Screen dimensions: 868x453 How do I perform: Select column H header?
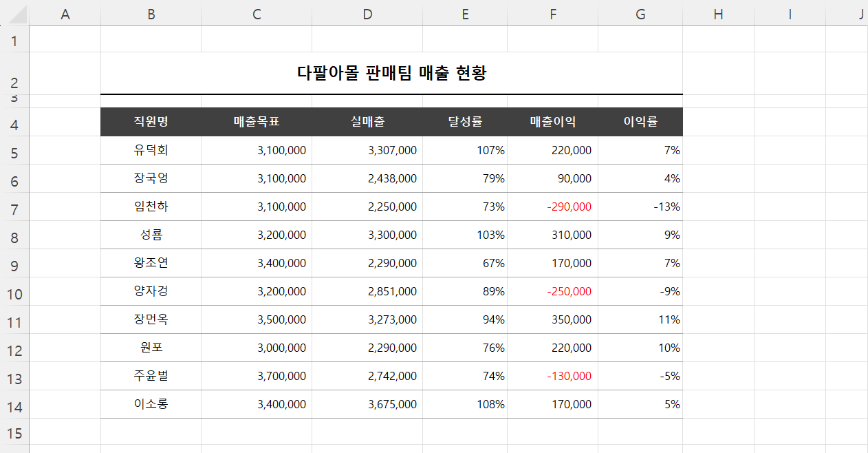718,14
